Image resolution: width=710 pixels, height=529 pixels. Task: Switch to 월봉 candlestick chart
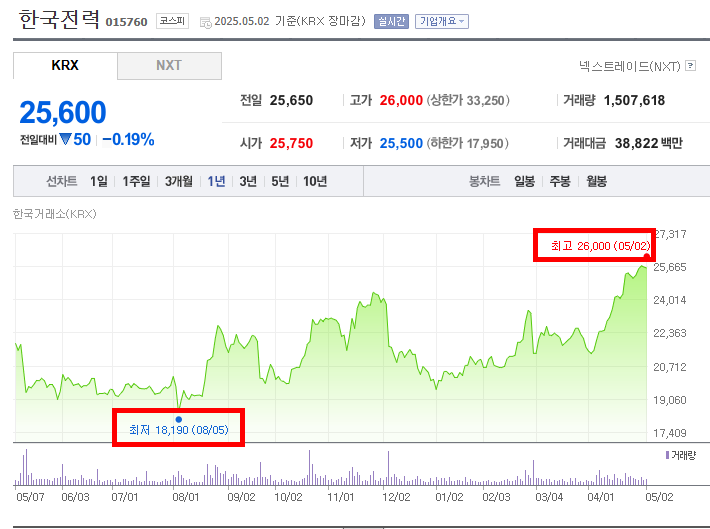[596, 182]
